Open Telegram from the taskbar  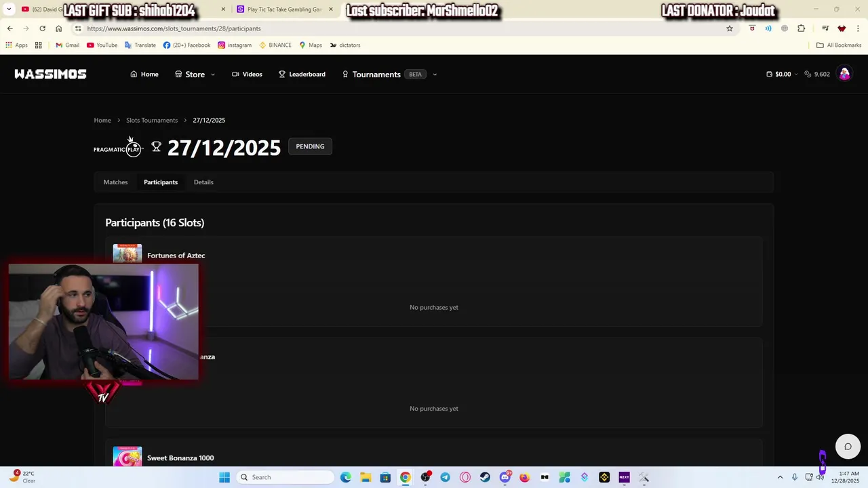(x=445, y=477)
